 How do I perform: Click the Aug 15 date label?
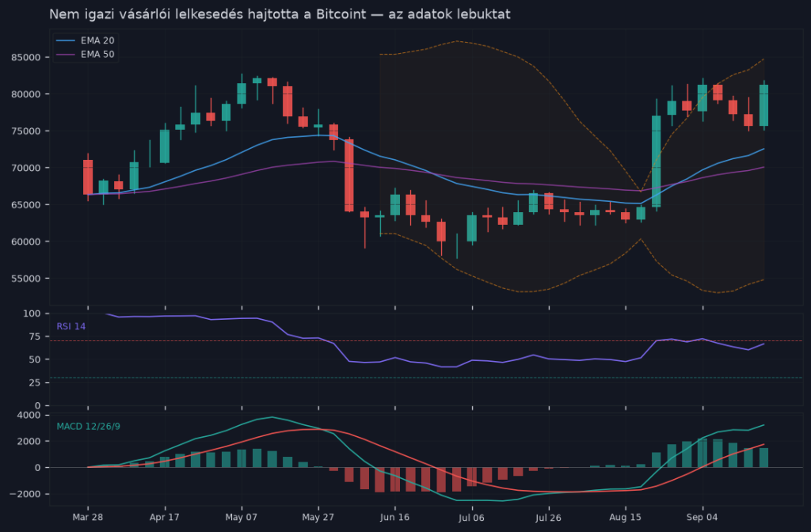click(x=626, y=518)
